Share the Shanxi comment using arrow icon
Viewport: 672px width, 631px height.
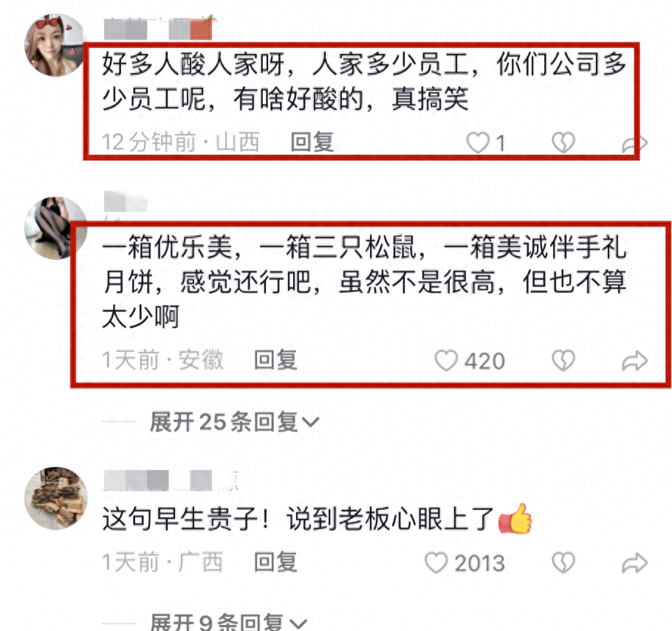point(635,143)
